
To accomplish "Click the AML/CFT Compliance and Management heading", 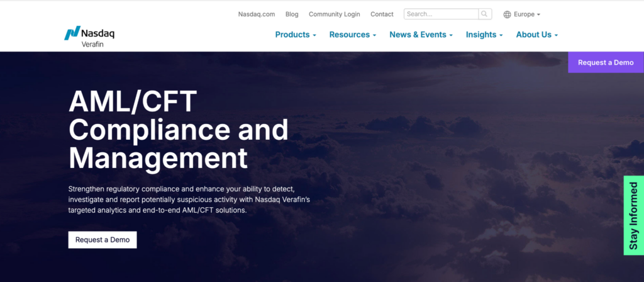I will tap(179, 130).
